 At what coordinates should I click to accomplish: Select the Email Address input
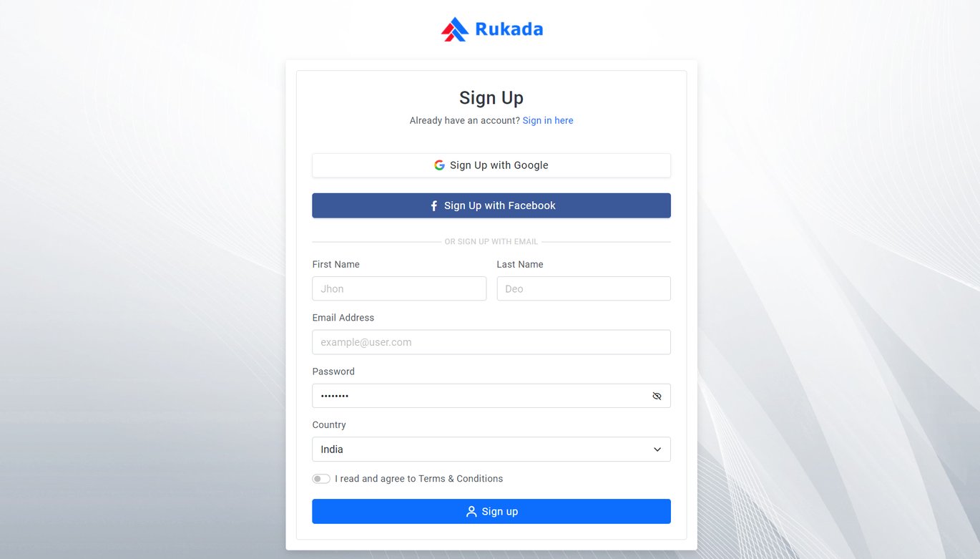pos(491,342)
